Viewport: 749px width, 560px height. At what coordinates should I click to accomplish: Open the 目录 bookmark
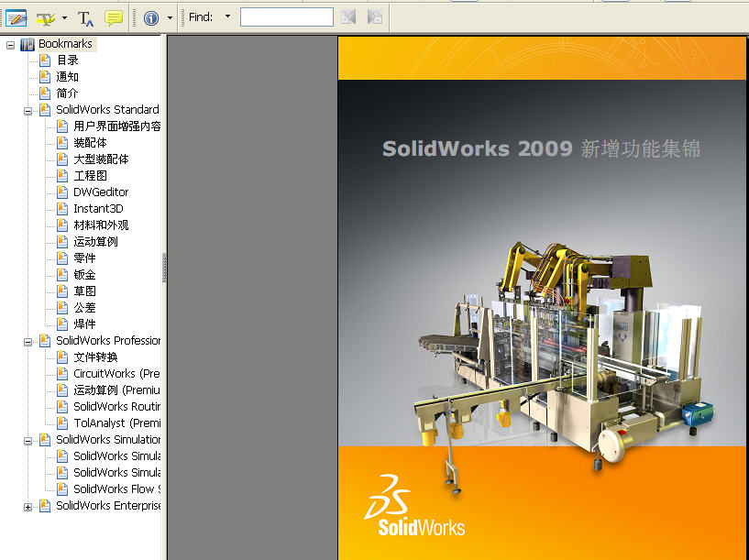click(67, 60)
